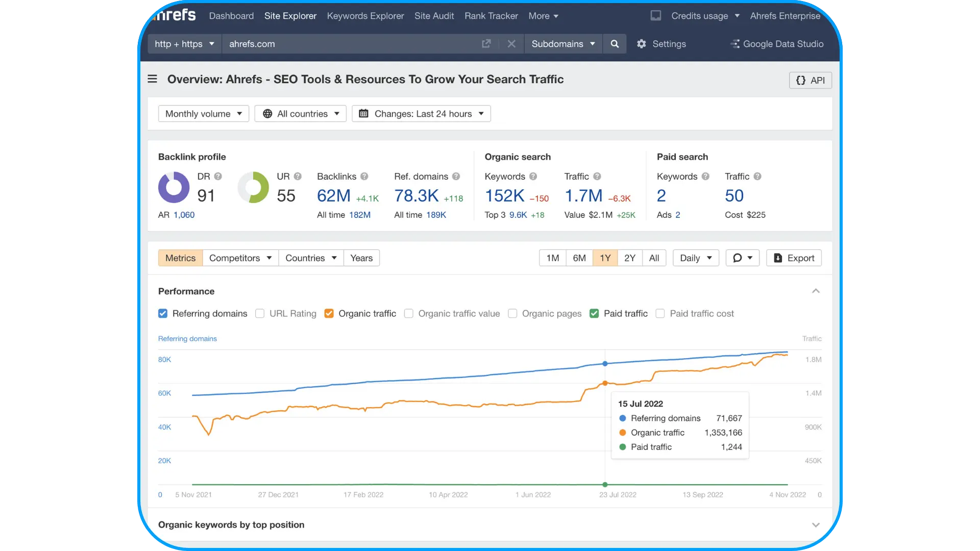Select the Metrics tab

pyautogui.click(x=180, y=258)
